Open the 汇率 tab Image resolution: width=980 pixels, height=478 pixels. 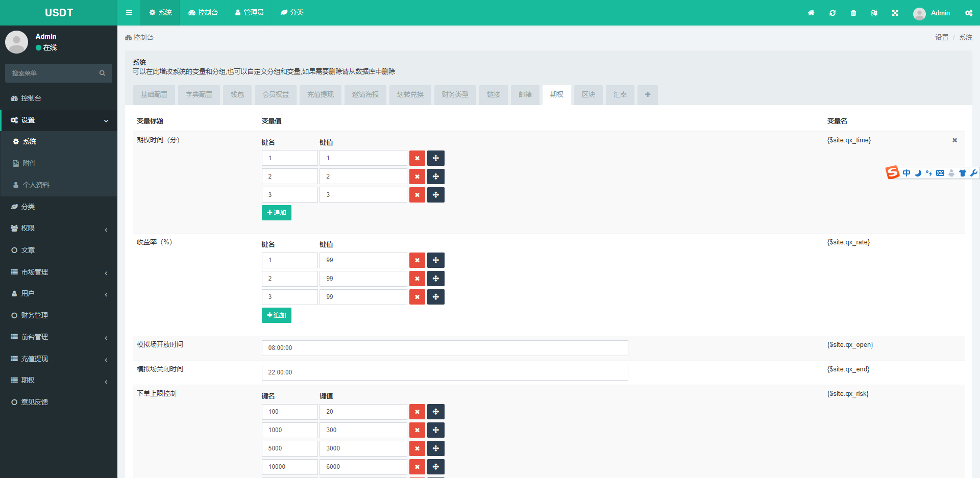click(x=620, y=95)
